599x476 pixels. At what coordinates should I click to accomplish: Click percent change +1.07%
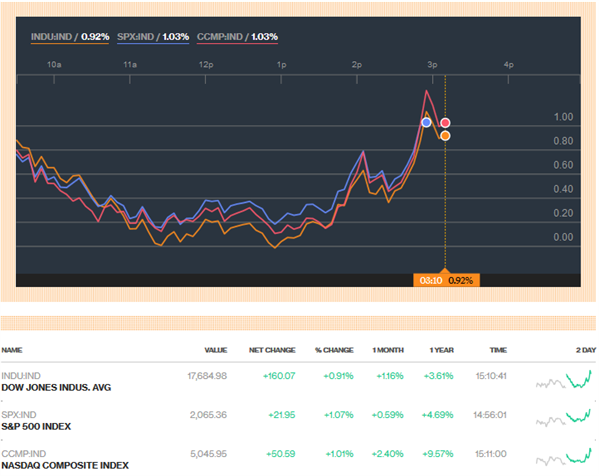339,415
